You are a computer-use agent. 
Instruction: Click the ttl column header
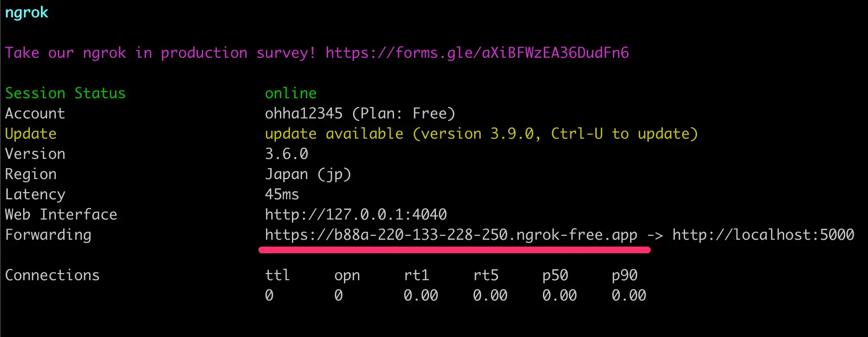coord(277,275)
